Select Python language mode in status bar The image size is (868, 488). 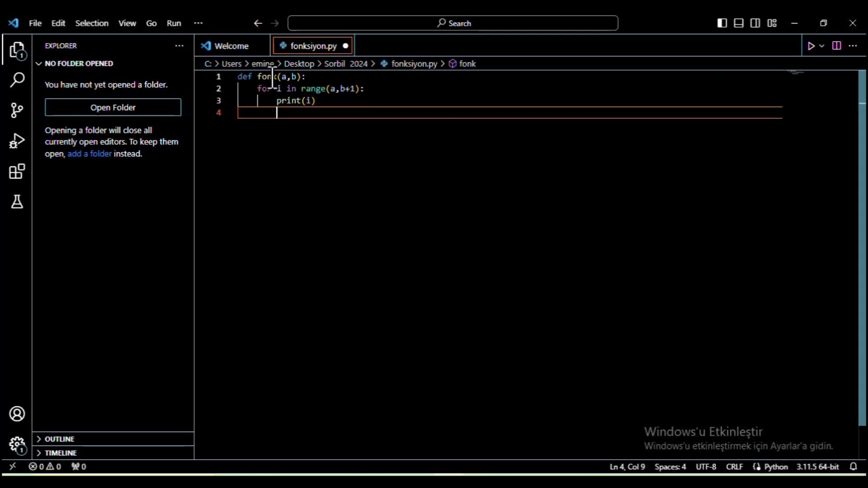(x=776, y=466)
